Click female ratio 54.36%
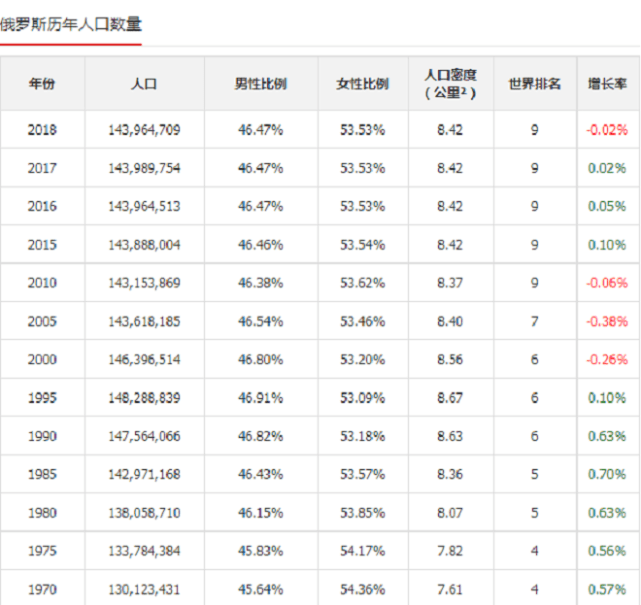Screen dimensions: 641x605 pyautogui.click(x=363, y=589)
